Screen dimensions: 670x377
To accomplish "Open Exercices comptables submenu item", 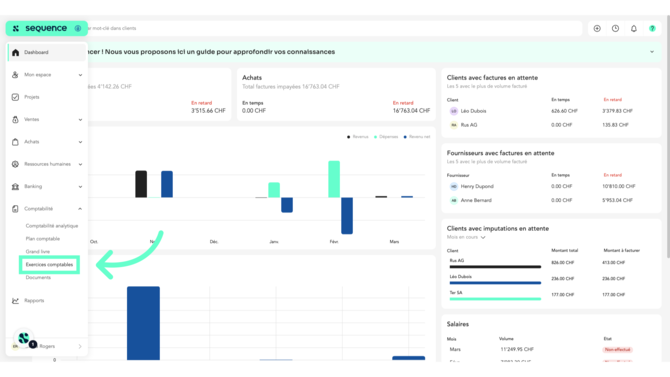I will (49, 265).
